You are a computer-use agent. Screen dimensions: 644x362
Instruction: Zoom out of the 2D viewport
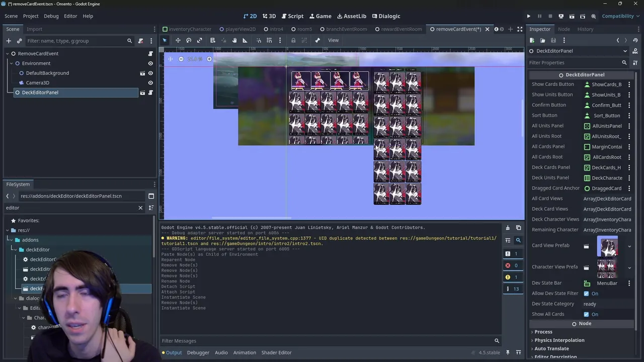coord(181,59)
